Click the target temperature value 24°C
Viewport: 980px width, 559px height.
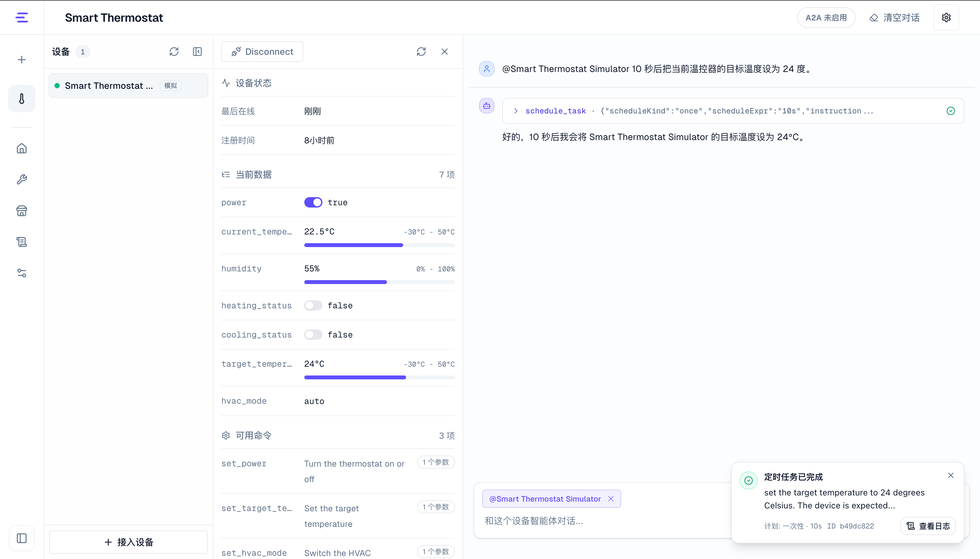pyautogui.click(x=314, y=364)
